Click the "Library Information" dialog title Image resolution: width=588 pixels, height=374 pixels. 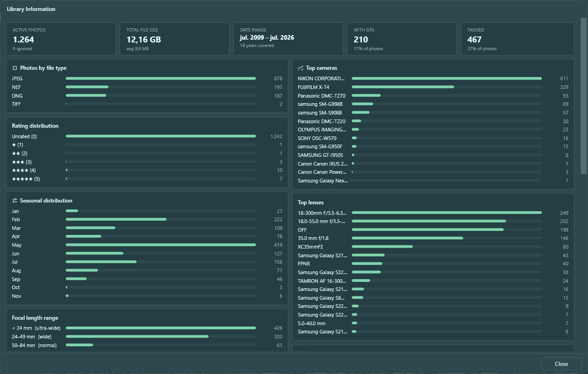[31, 9]
